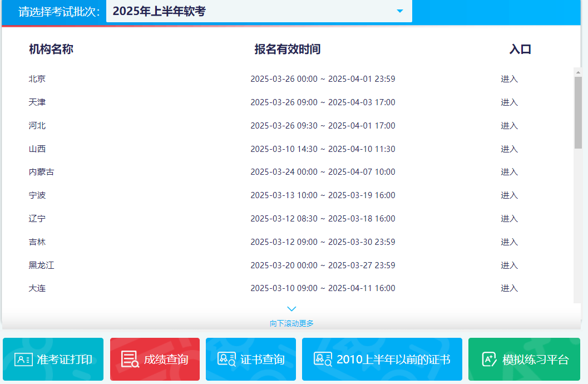
Task: Click the 2010上半年以前的证书 certificate icon
Action: pyautogui.click(x=323, y=359)
